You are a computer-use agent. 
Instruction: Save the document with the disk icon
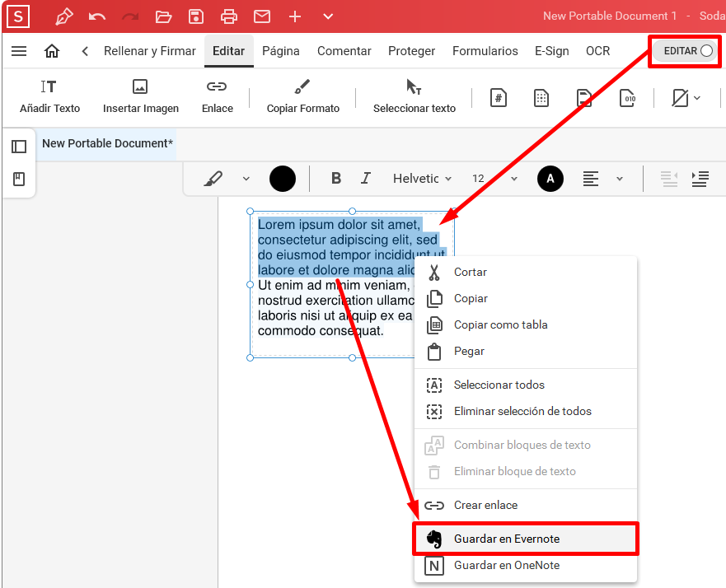click(x=196, y=16)
